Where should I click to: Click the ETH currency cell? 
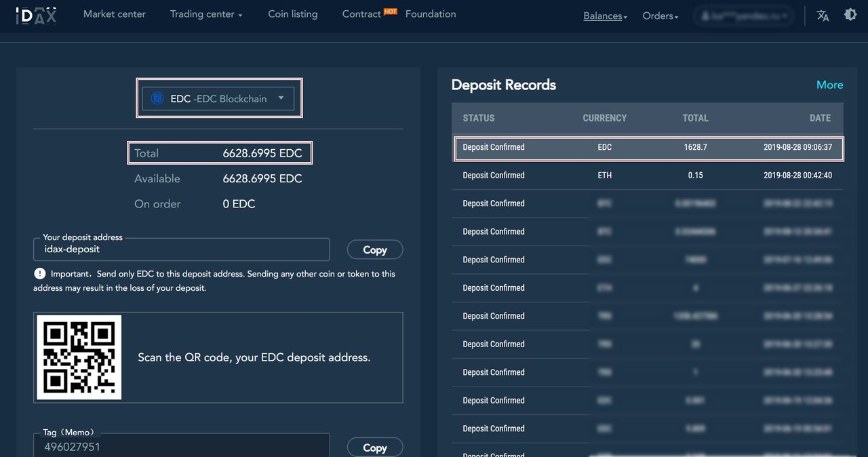[x=605, y=175]
